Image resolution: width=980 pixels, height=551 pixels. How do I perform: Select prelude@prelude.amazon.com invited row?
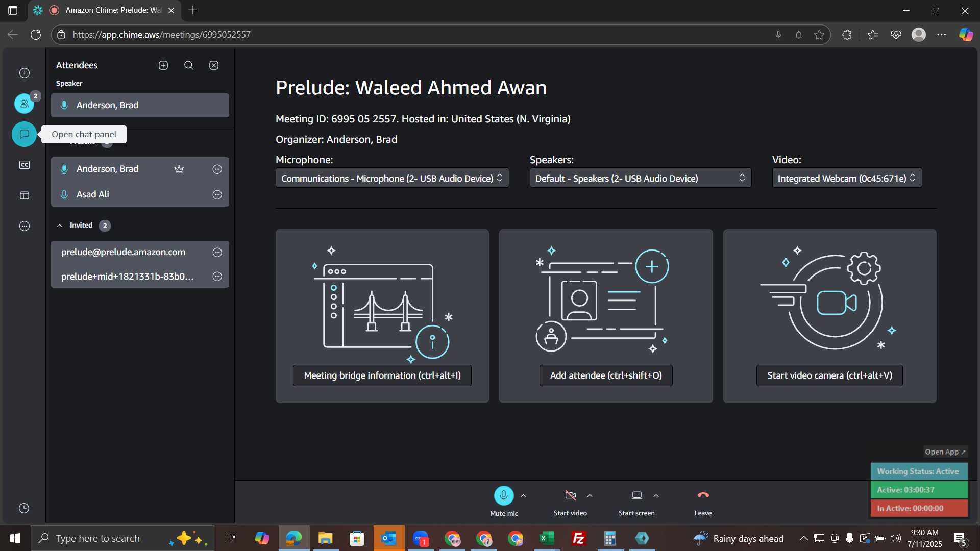(x=140, y=252)
